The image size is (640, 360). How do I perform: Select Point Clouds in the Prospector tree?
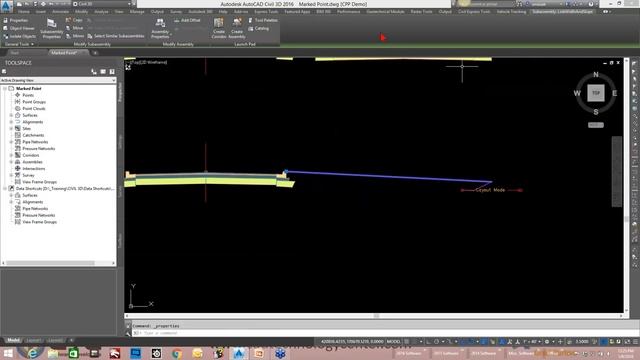[x=33, y=109]
